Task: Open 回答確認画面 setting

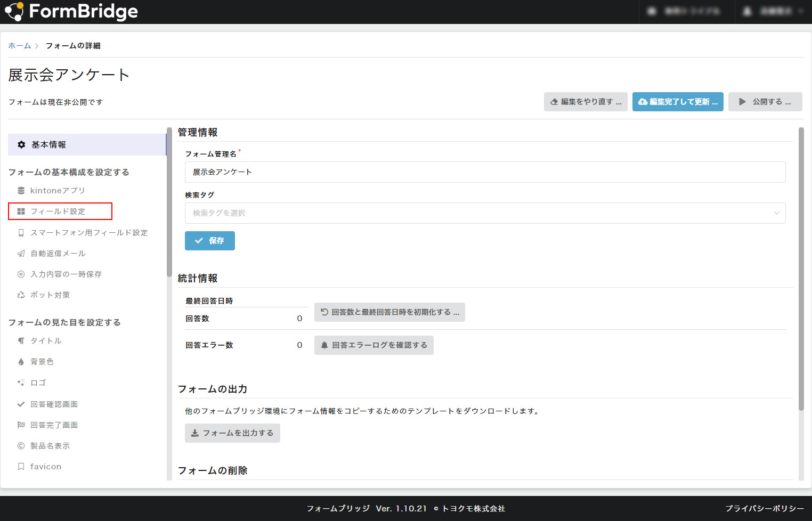Action: [54, 404]
